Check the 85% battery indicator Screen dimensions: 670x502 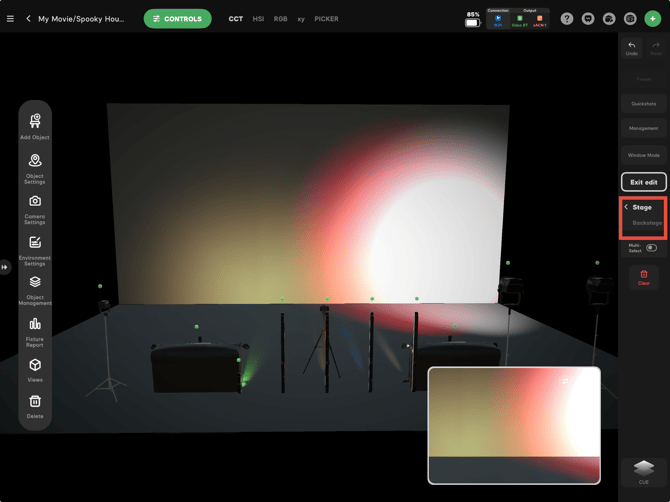coord(473,20)
